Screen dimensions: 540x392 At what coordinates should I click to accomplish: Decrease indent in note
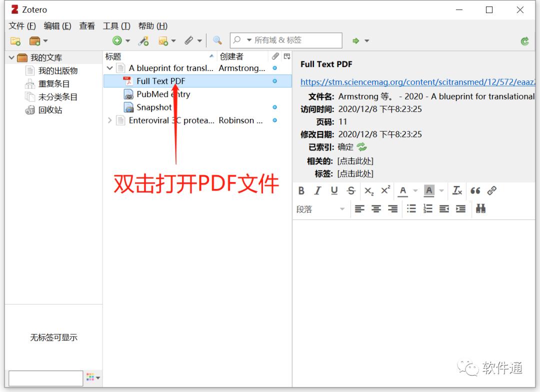[x=444, y=208]
